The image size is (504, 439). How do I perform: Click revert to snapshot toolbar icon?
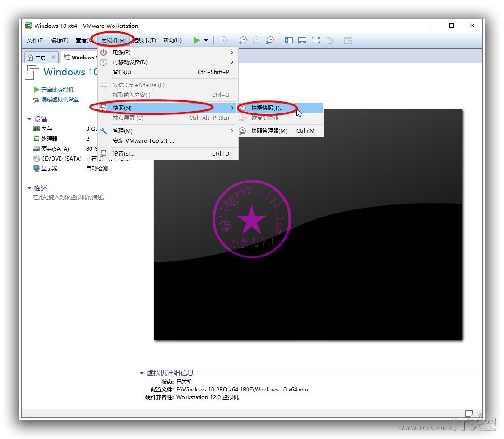[256, 40]
